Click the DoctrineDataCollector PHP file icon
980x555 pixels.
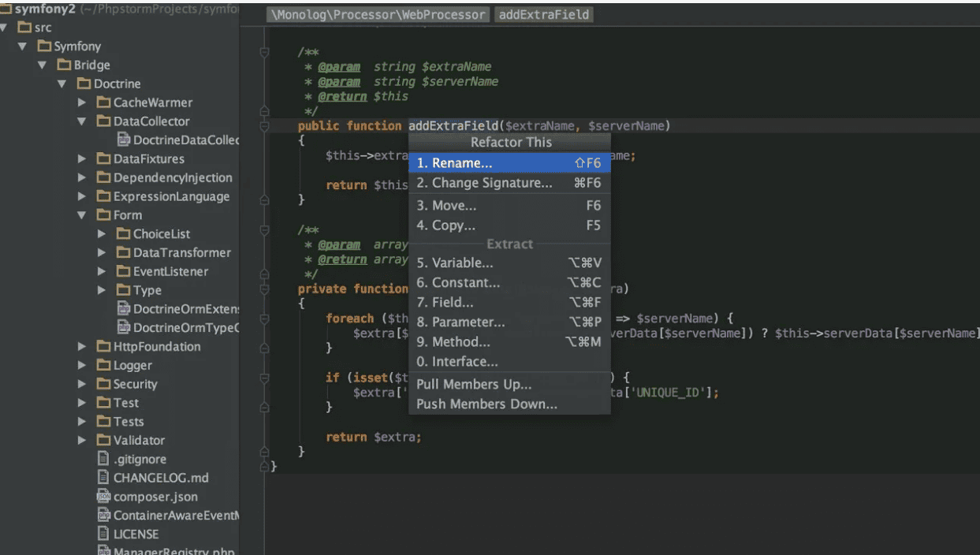click(124, 140)
